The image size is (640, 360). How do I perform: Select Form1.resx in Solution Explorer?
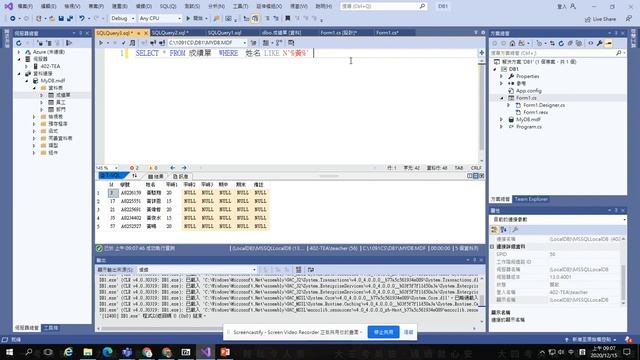click(536, 112)
